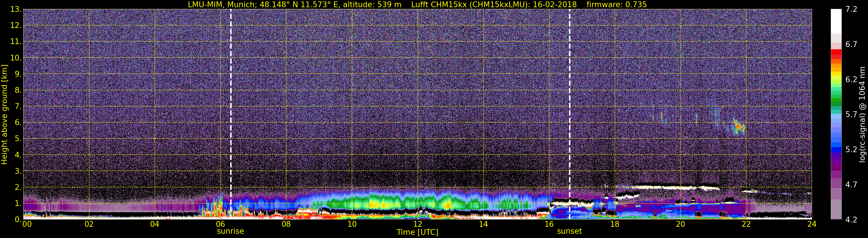
Task: Click the y-axis tick label '2.'
Action: tap(18, 188)
